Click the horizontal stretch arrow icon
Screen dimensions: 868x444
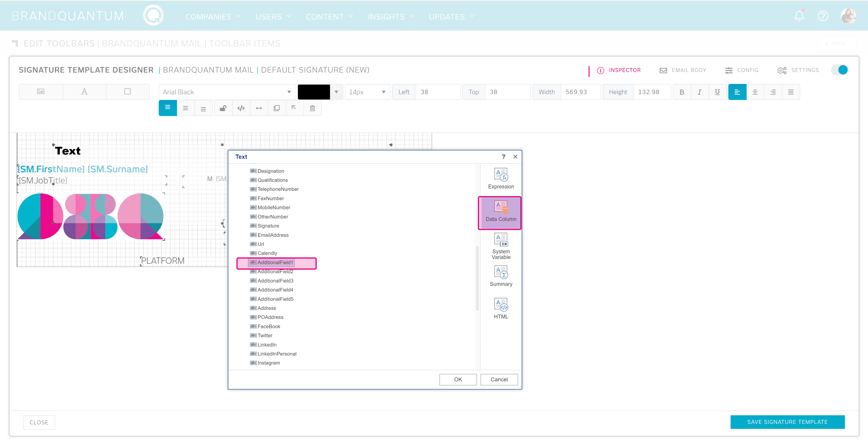coord(259,108)
